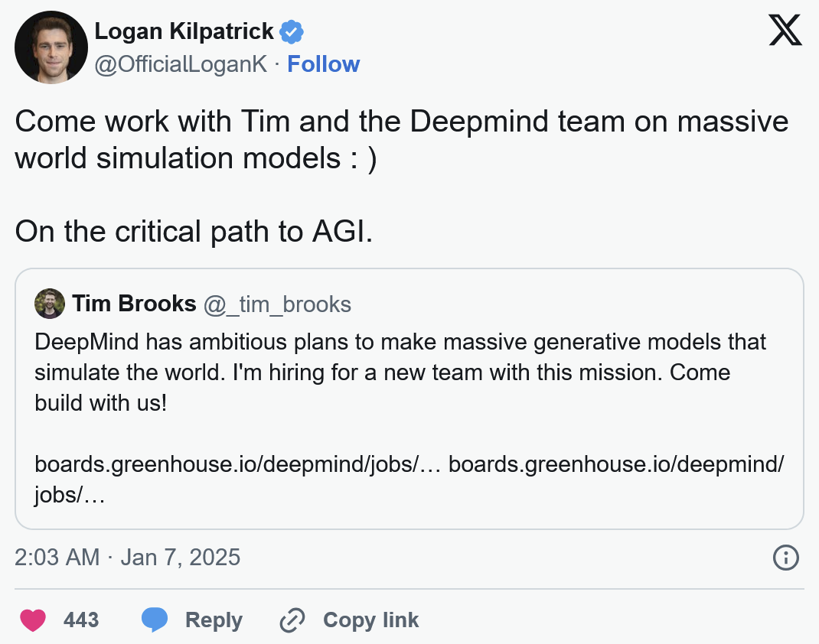Open Logan Kilpatrick's profile avatar
Screen dimensions: 819x644
pyautogui.click(x=51, y=47)
